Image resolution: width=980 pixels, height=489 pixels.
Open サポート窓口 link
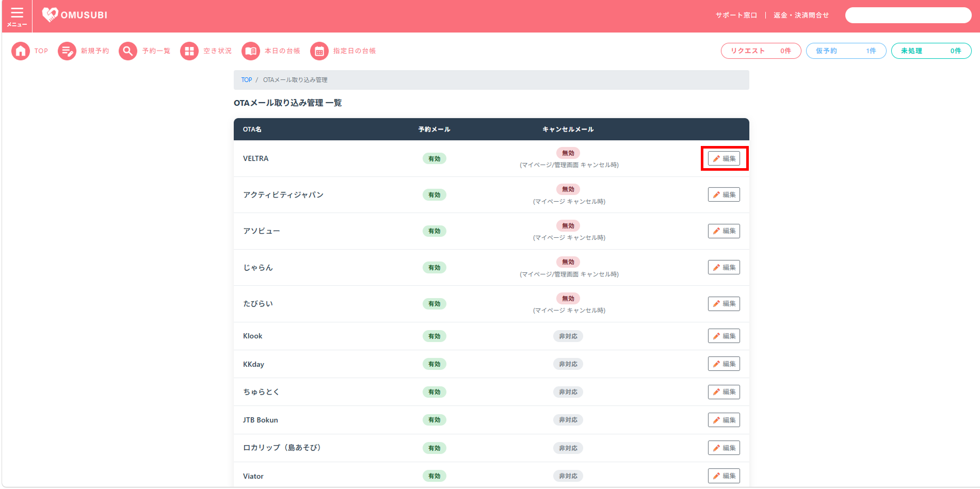point(736,15)
